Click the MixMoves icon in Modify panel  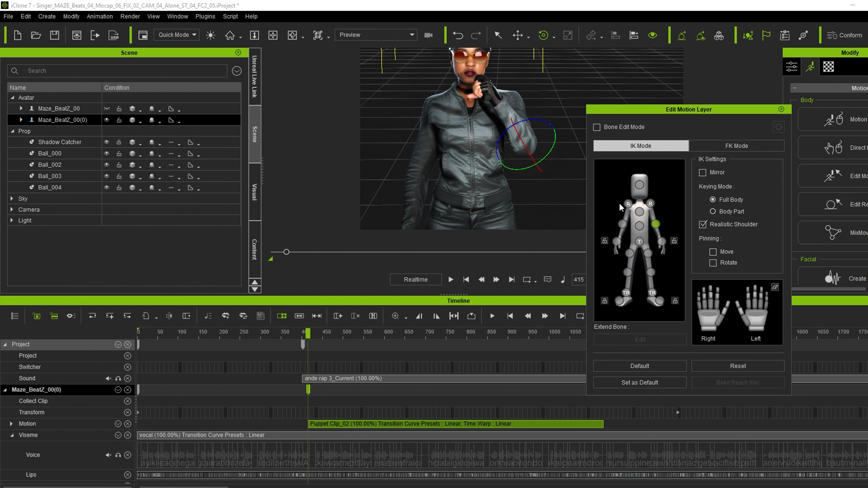coord(833,233)
